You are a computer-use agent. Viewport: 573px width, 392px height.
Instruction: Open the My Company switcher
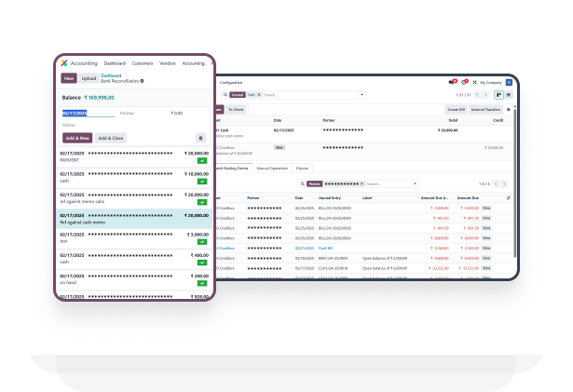[x=489, y=82]
